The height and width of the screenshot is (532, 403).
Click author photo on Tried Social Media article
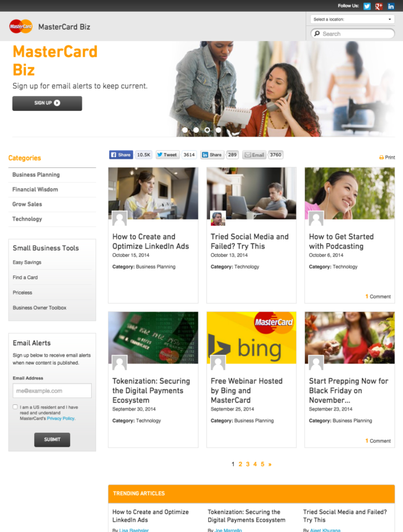click(x=218, y=218)
